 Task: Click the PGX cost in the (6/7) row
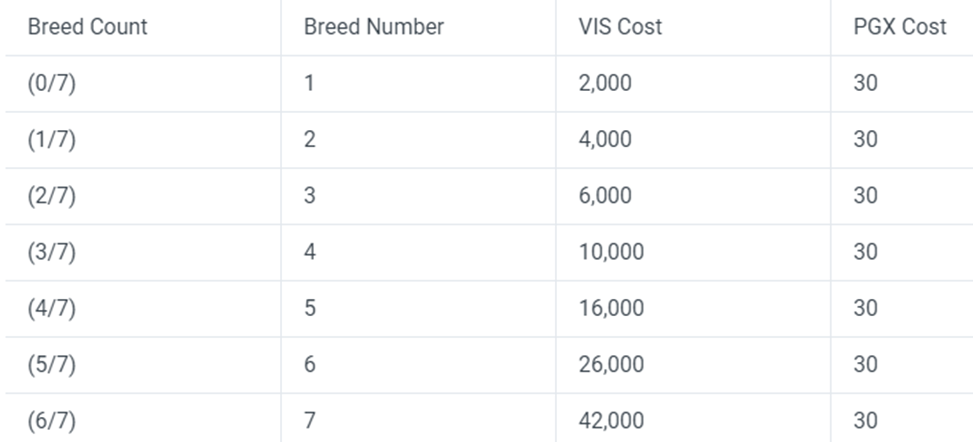866,420
